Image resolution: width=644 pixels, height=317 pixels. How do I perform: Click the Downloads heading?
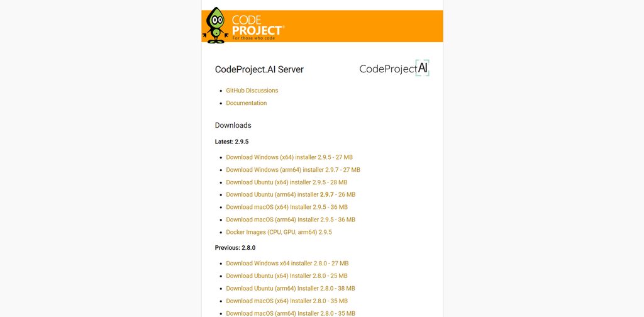coord(233,125)
